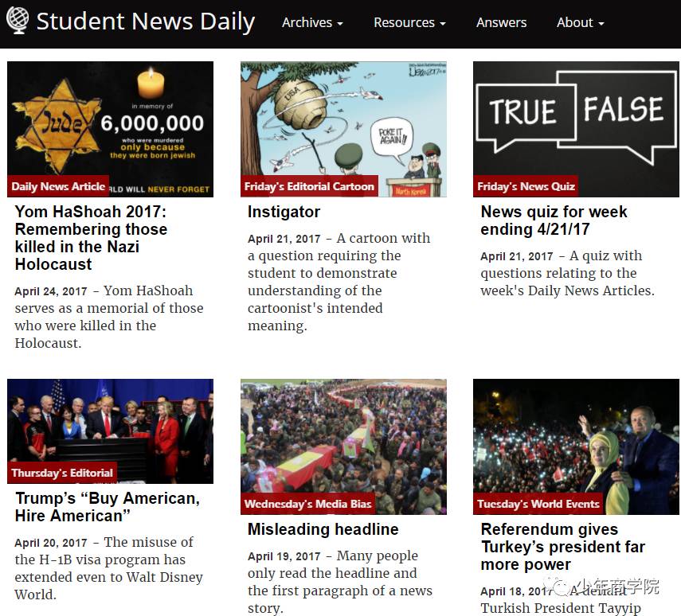Viewport: 681px width, 616px height.
Task: Go to the Answers page
Action: [x=501, y=22]
